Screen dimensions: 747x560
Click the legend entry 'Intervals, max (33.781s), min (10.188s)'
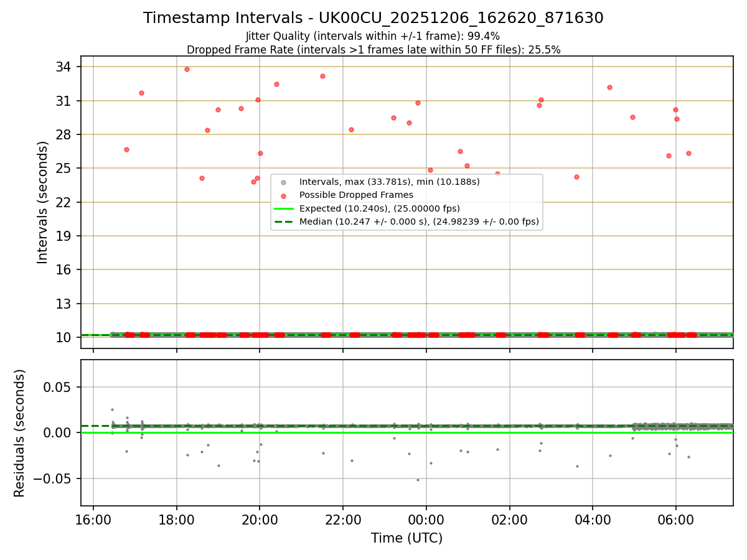(x=390, y=182)
